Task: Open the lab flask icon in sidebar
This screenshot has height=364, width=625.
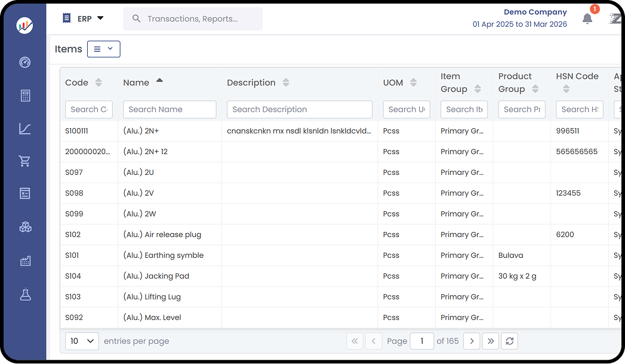Action: coord(25,294)
